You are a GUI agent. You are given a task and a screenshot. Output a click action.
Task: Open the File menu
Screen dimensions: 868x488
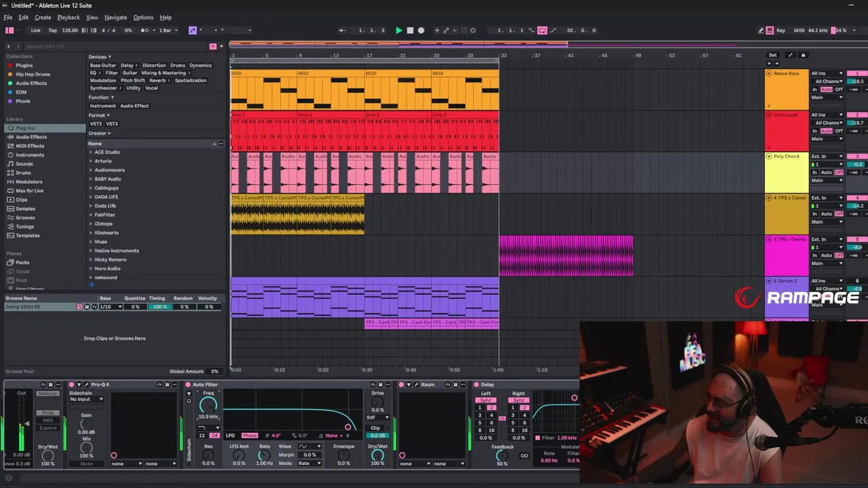(x=8, y=17)
